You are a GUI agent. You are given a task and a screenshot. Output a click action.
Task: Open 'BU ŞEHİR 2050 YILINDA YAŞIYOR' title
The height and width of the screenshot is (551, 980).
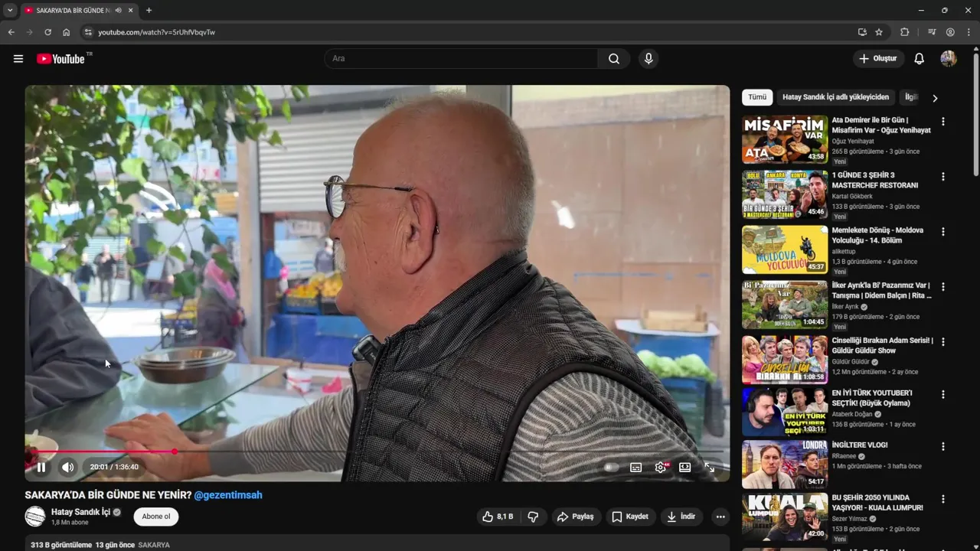point(877,503)
